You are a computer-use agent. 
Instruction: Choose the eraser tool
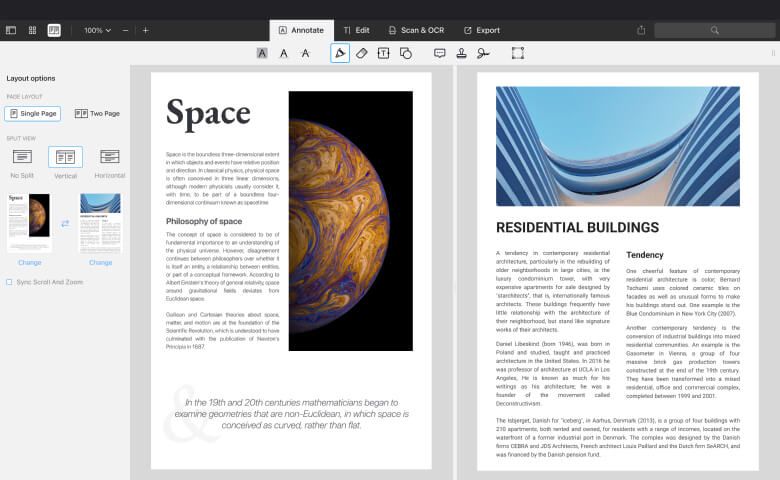click(362, 53)
